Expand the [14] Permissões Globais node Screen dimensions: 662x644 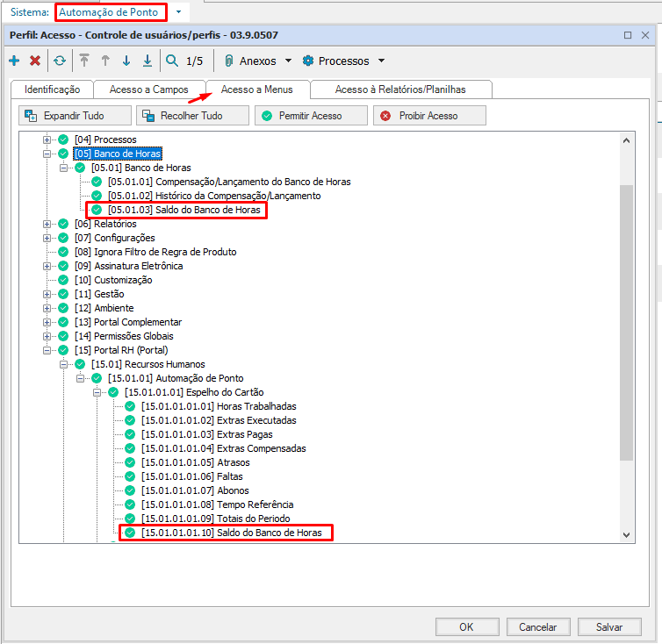pos(47,336)
